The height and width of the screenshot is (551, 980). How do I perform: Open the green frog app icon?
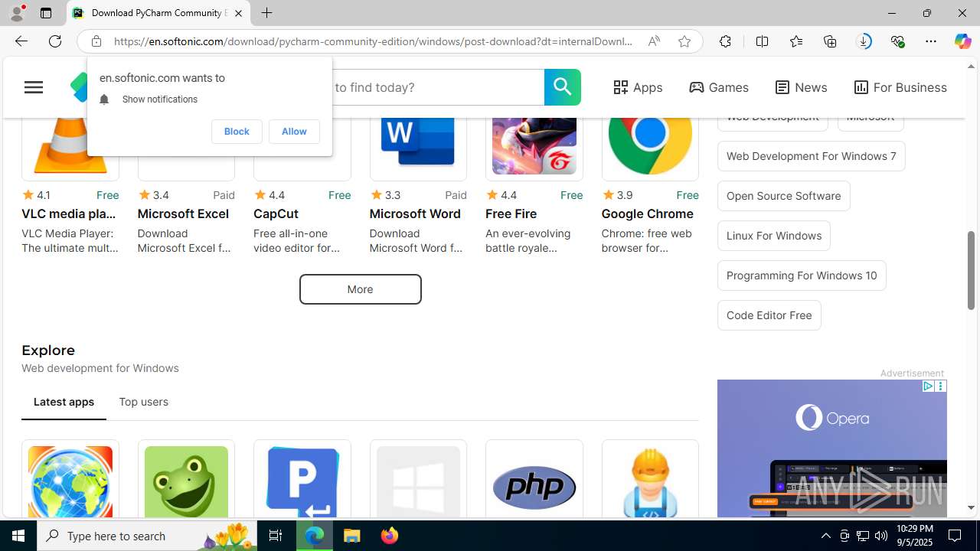[x=186, y=481]
